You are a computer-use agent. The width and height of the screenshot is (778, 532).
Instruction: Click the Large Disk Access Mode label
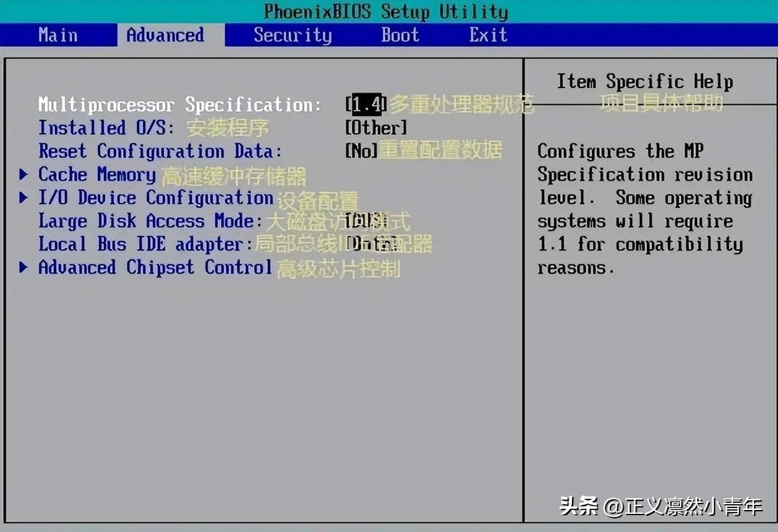150,221
